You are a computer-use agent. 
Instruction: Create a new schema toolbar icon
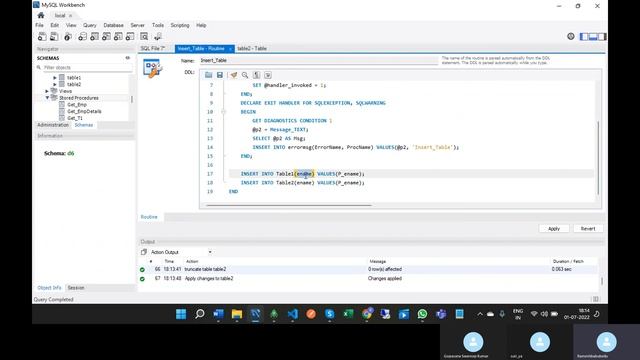82,37
